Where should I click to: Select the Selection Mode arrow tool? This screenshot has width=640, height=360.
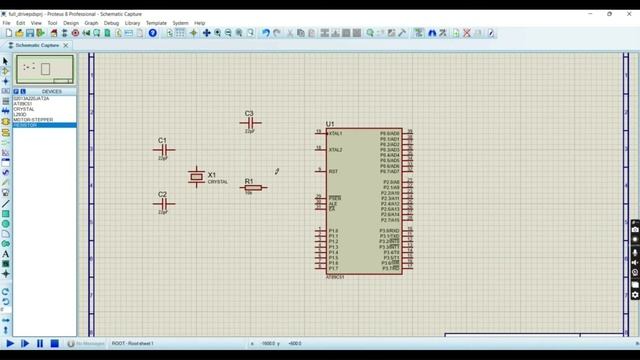click(x=5, y=61)
